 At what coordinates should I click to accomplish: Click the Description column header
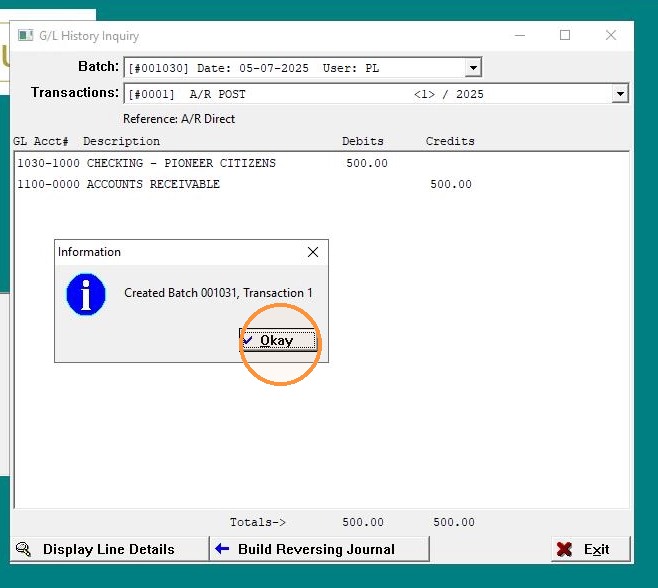(121, 141)
